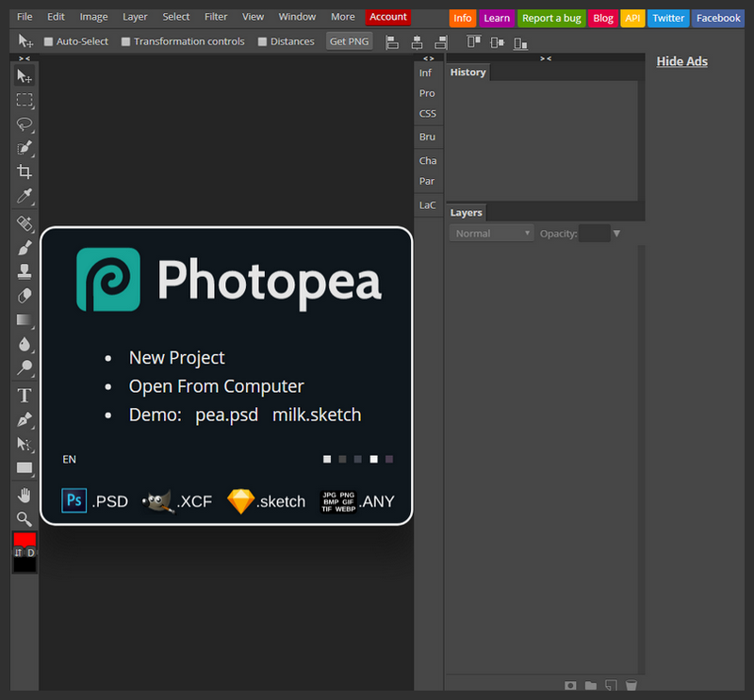Image resolution: width=754 pixels, height=700 pixels.
Task: Select the Move tool
Action: [25, 76]
